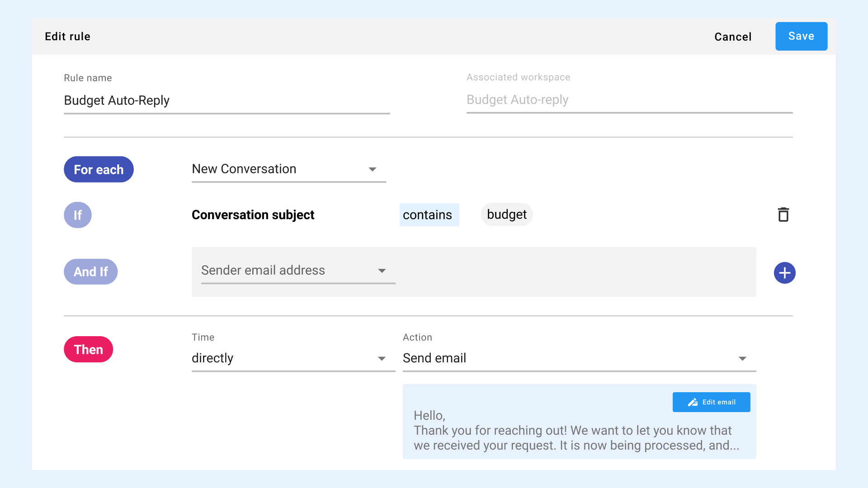Cancel editing the rule
The image size is (868, 488).
click(732, 37)
